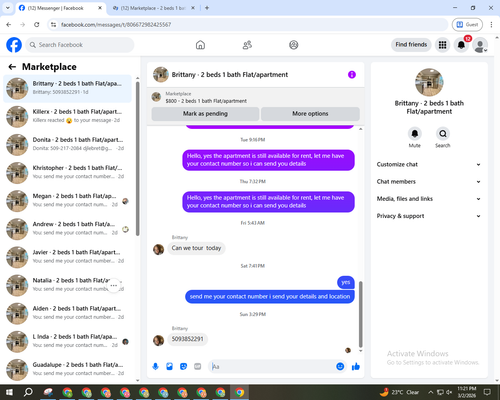
Task: Click the Search Facebook box
Action: [80, 45]
